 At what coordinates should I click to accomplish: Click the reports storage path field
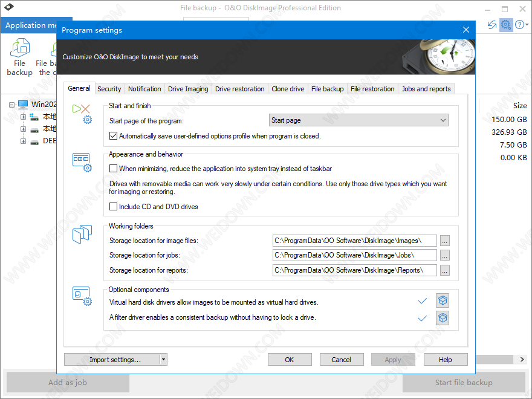point(354,270)
